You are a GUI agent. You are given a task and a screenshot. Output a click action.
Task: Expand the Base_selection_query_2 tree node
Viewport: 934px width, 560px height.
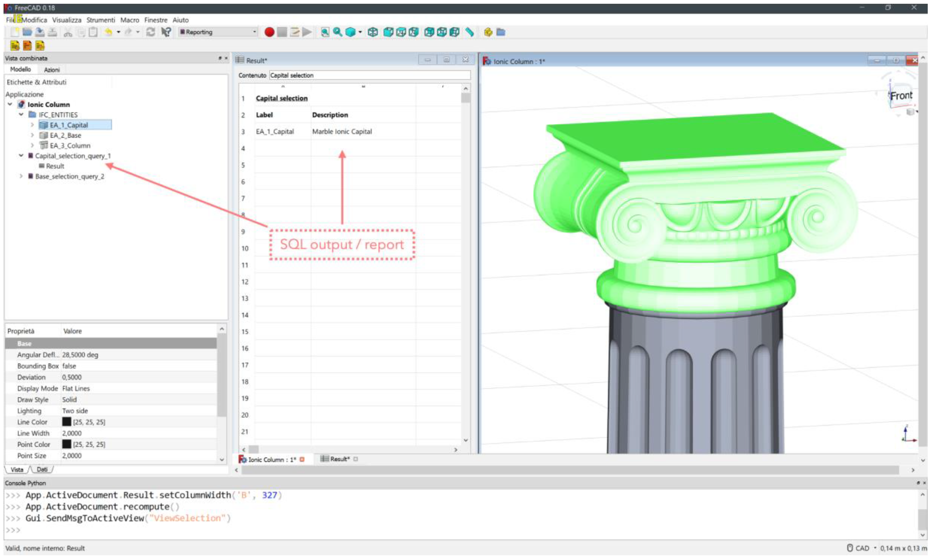[x=21, y=176]
